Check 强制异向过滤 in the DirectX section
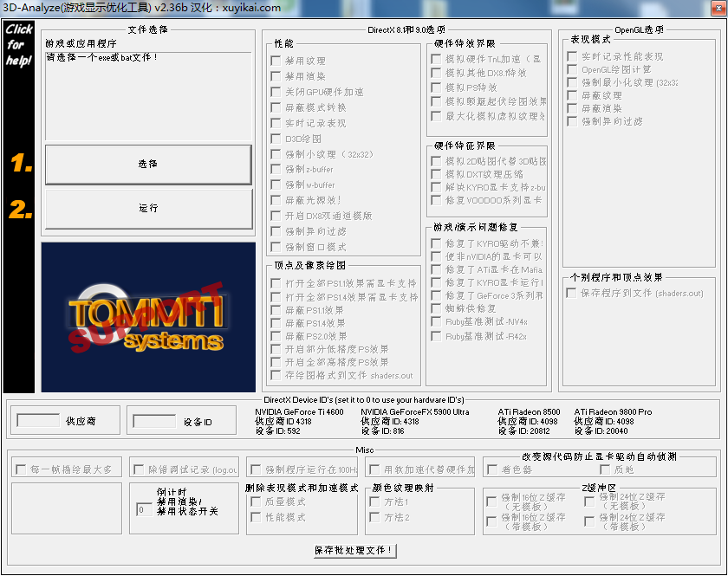The width and height of the screenshot is (728, 576). click(x=276, y=231)
